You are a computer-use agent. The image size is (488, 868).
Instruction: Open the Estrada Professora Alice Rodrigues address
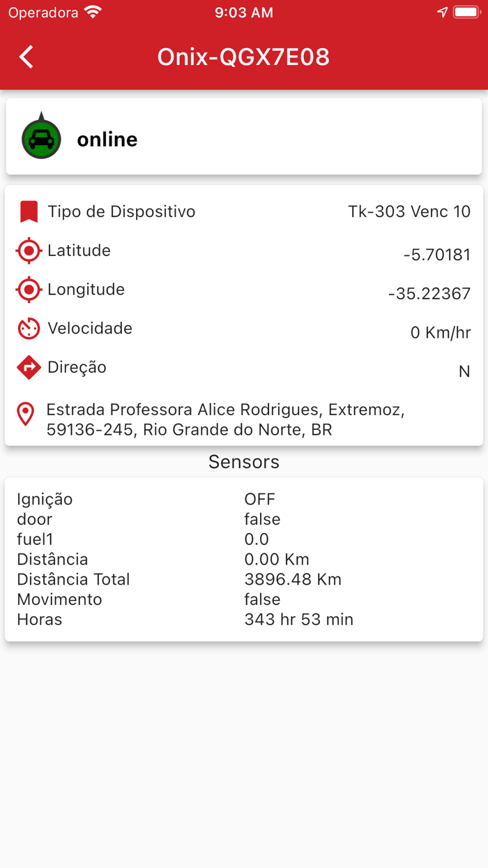coord(225,419)
